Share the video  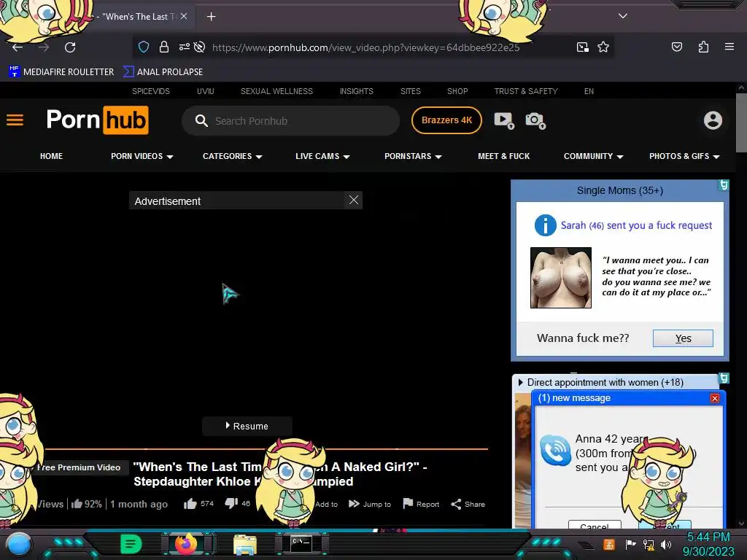tap(468, 504)
